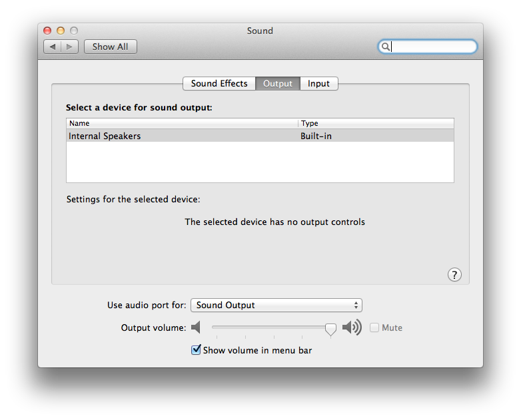Screen dimensions: 521x420
Task: Switch to the Sound Effects tab
Action: click(219, 84)
